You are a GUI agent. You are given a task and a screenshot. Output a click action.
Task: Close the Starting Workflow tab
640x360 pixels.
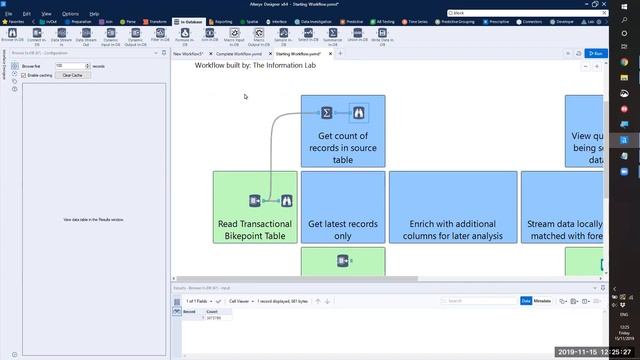click(331, 54)
